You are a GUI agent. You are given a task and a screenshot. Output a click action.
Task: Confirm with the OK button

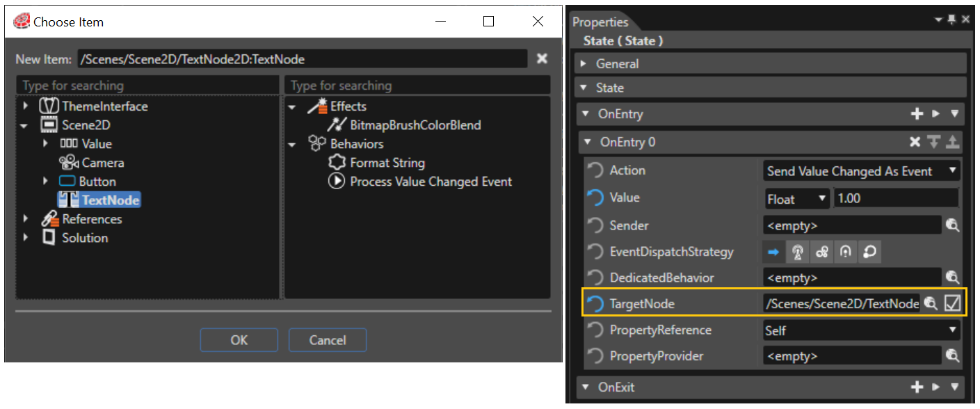(x=239, y=340)
